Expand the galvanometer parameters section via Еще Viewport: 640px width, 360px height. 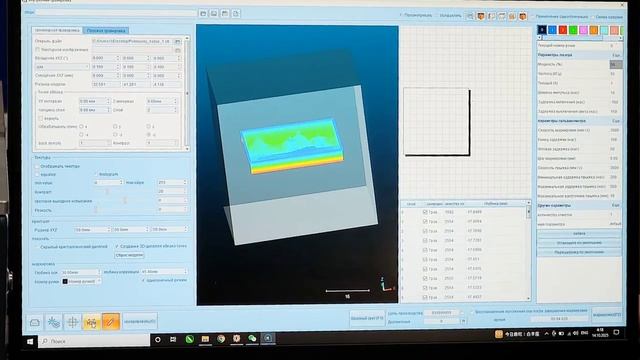616,121
